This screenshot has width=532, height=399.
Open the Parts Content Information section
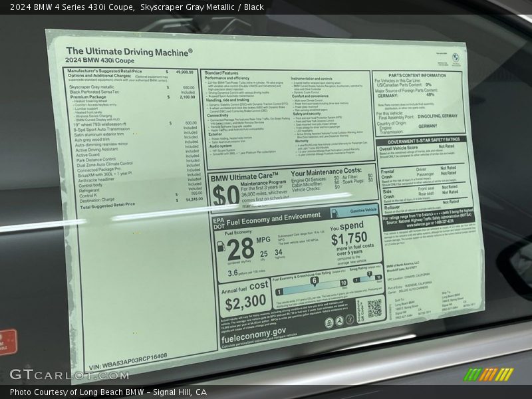[419, 75]
